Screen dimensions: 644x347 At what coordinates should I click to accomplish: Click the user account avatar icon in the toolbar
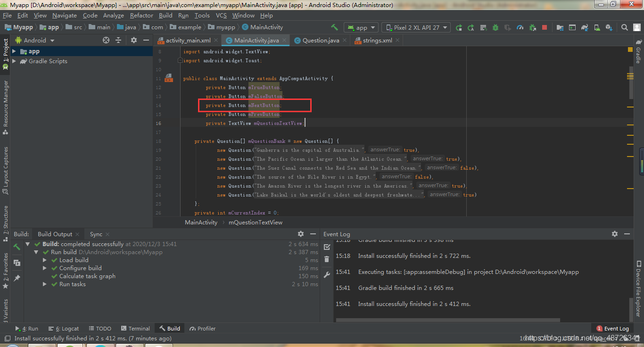tap(636, 27)
